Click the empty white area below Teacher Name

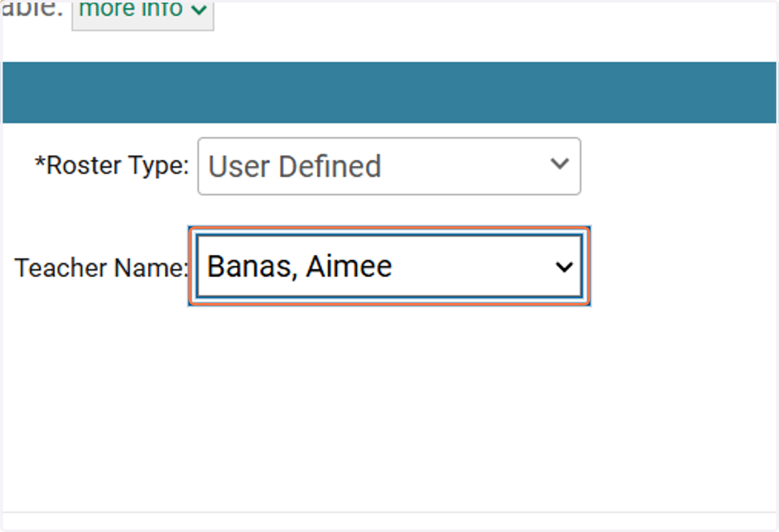point(389,402)
